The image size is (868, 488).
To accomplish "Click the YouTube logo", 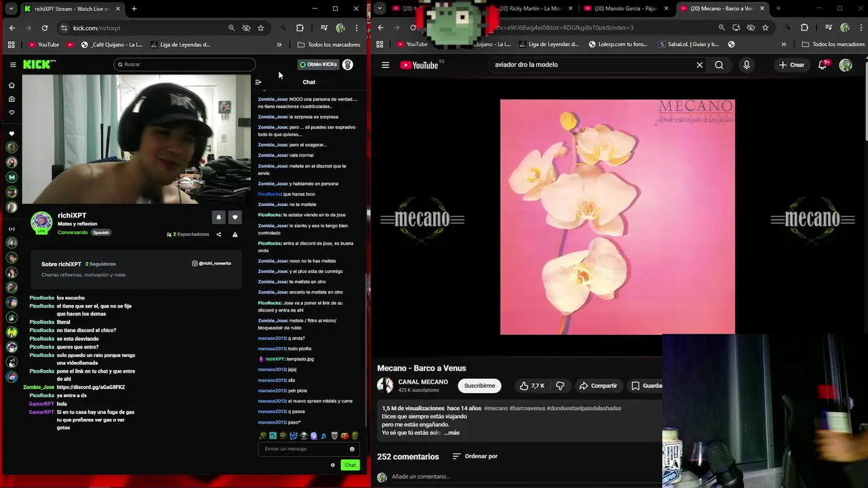I will pyautogui.click(x=419, y=65).
